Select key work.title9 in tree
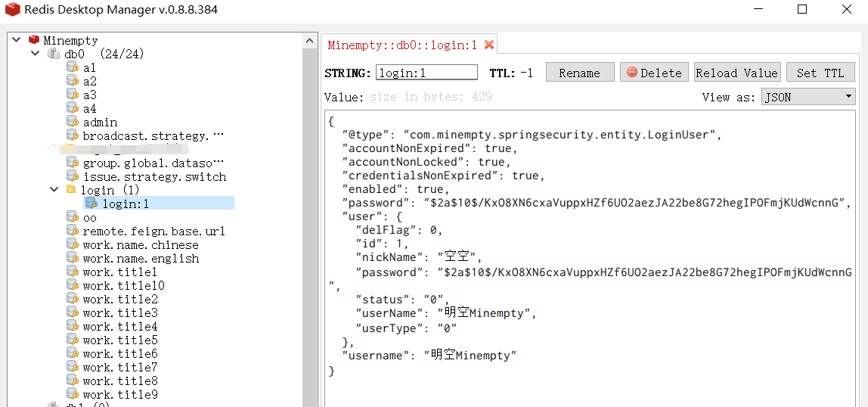 click(120, 394)
